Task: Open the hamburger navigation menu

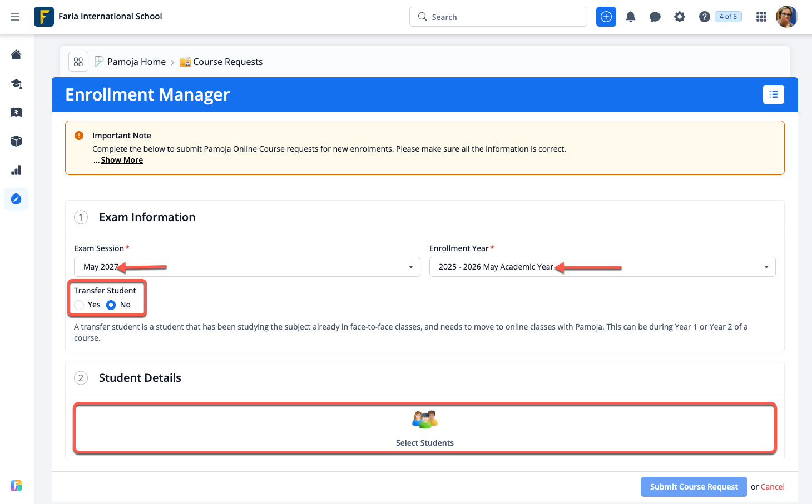Action: (15, 17)
